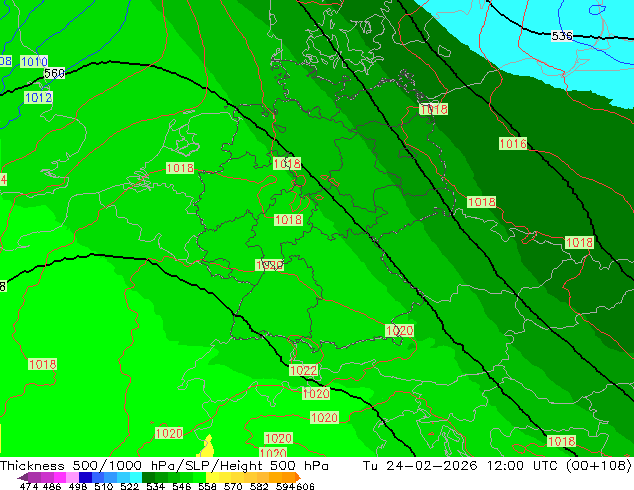This screenshot has width=634, height=490.
Task: Click the legend value 510
Action: coord(104,486)
